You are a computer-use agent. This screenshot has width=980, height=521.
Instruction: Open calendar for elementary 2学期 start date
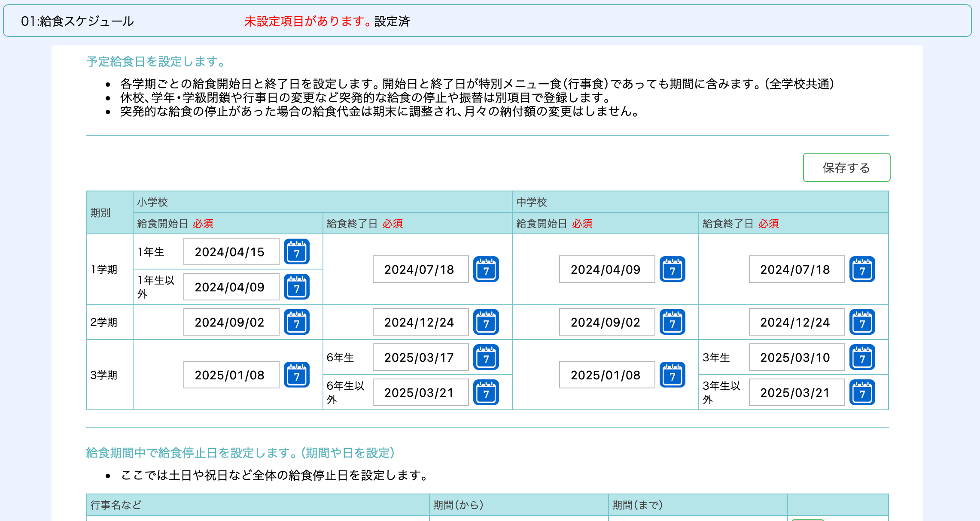[x=296, y=322]
